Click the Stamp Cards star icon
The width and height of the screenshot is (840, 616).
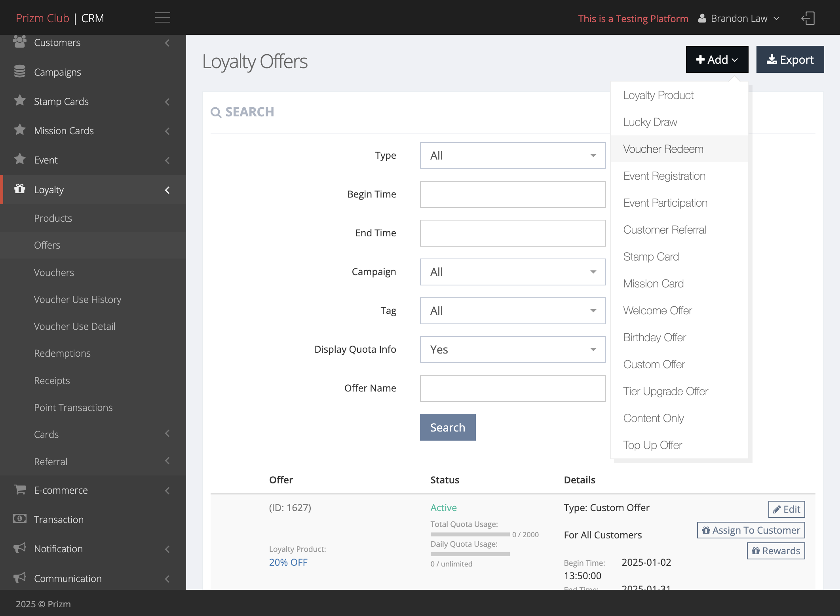[x=20, y=101]
